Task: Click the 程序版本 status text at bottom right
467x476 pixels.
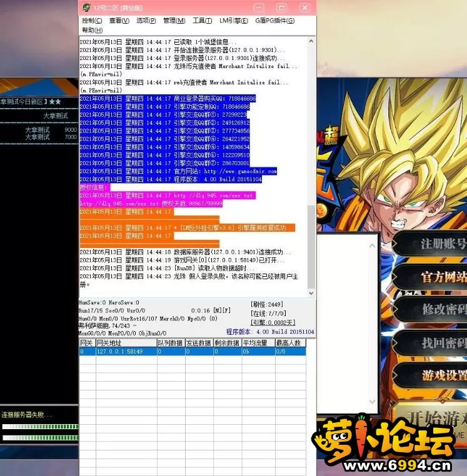Action: point(270,332)
